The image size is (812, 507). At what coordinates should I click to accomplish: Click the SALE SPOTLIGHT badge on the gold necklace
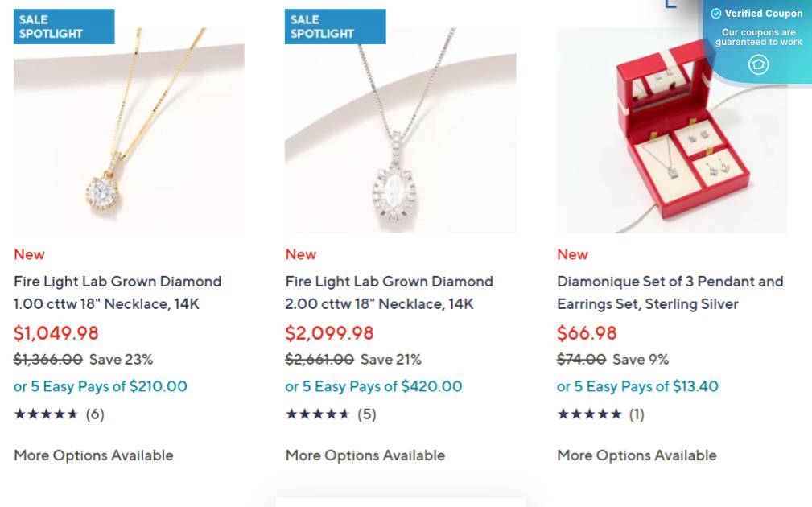point(64,27)
